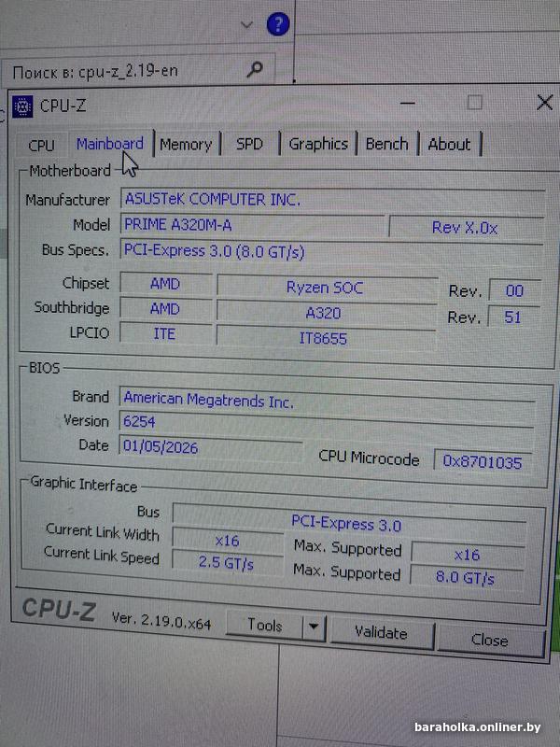Click the American Megatrends Inc. brand value
This screenshot has height=747, width=560.
[x=327, y=401]
